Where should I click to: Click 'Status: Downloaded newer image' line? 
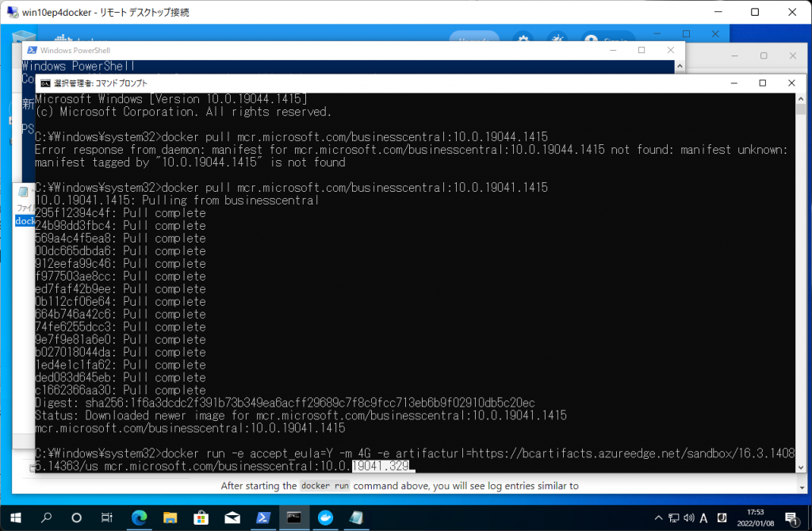coord(301,415)
